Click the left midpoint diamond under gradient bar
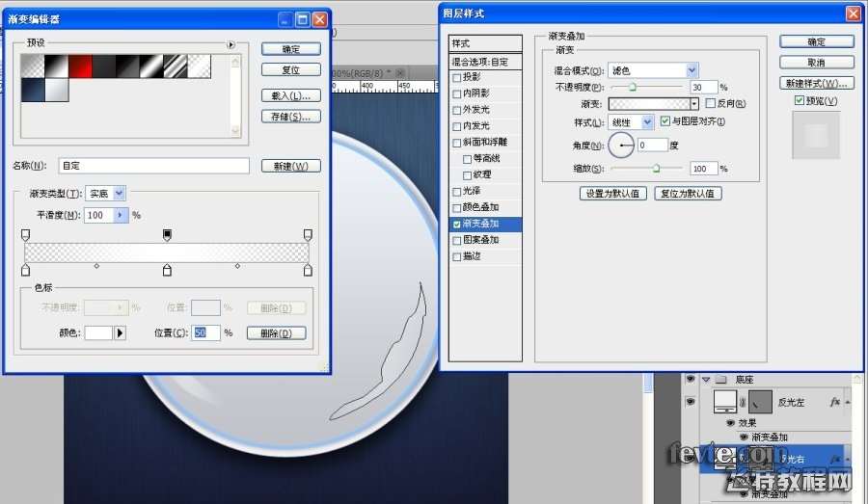Screen dimensions: 868x504 [96, 266]
